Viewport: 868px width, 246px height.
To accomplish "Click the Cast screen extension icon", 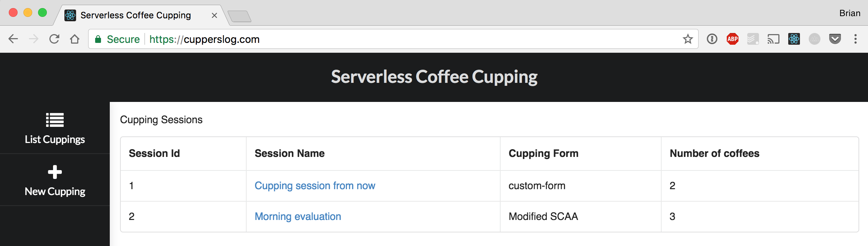I will pyautogui.click(x=774, y=39).
